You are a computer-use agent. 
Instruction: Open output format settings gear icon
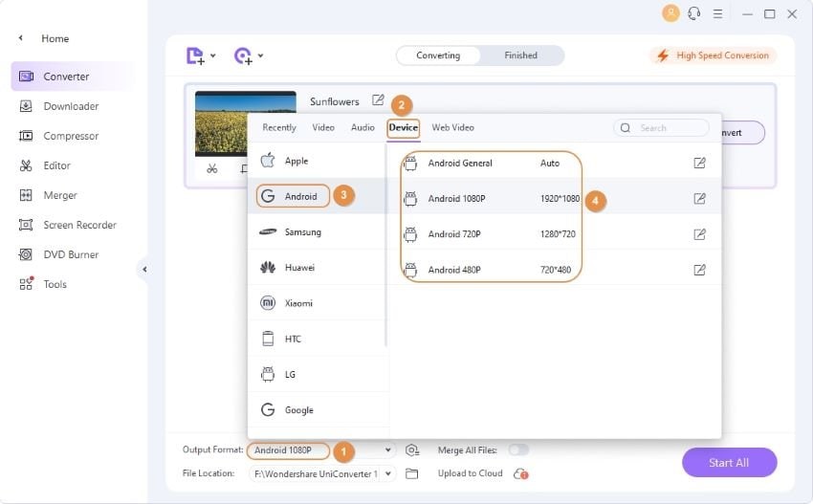click(412, 450)
